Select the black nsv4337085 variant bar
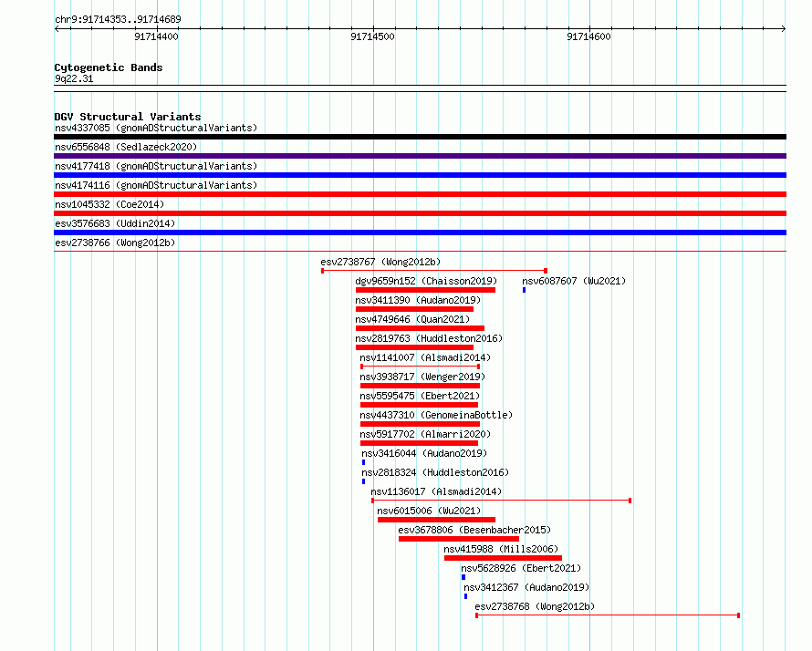This screenshot has height=651, width=812. (x=420, y=137)
